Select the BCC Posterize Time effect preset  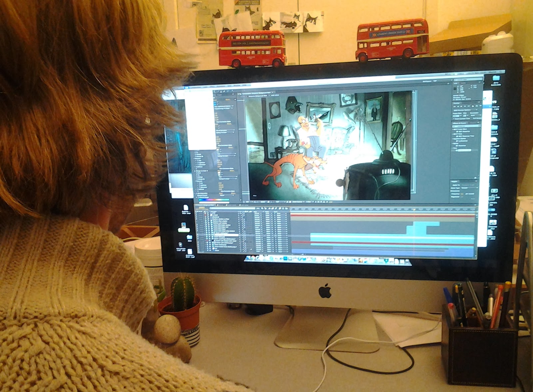[x=465, y=136]
